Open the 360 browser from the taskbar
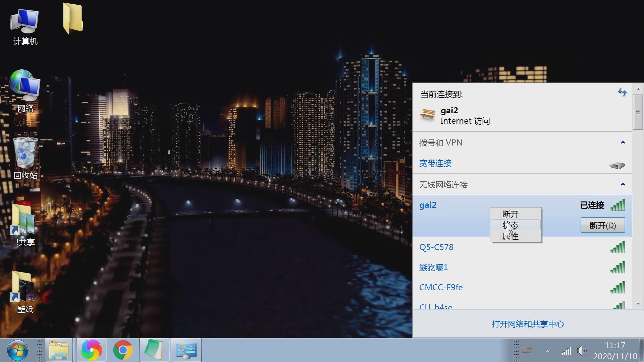644x362 pixels. point(92,350)
